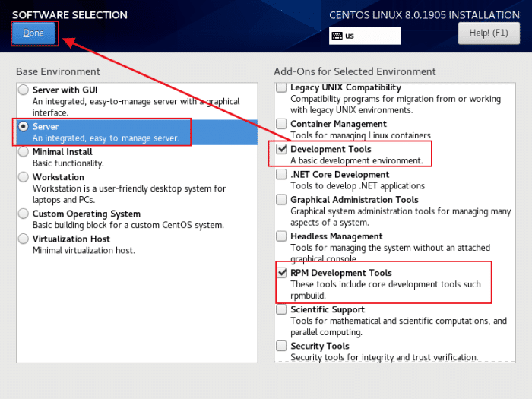This screenshot has height=399, width=532.
Task: Tick Security Tools checkbox
Action: coord(281,346)
